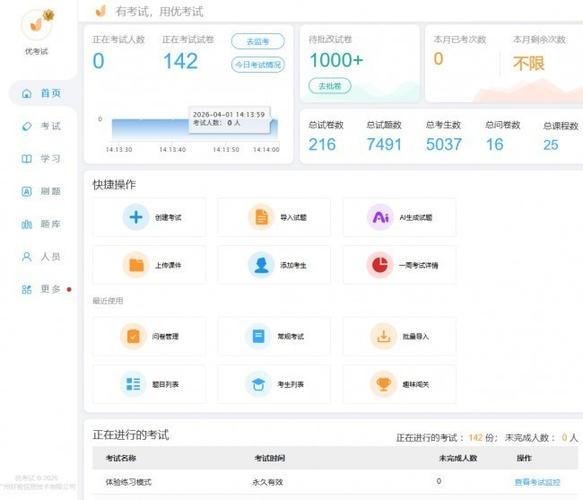Click the blue page icon for 常规考试
Screen dimensions: 583x500
(258, 336)
